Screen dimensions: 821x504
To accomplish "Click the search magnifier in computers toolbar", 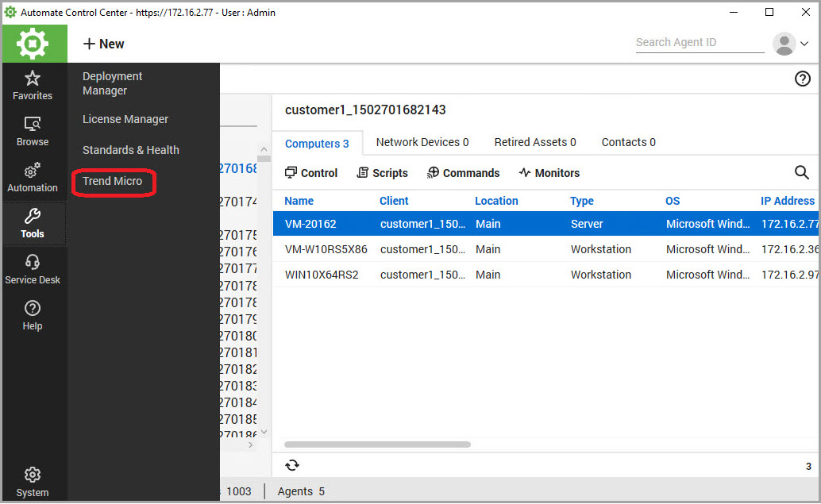I will (x=802, y=173).
